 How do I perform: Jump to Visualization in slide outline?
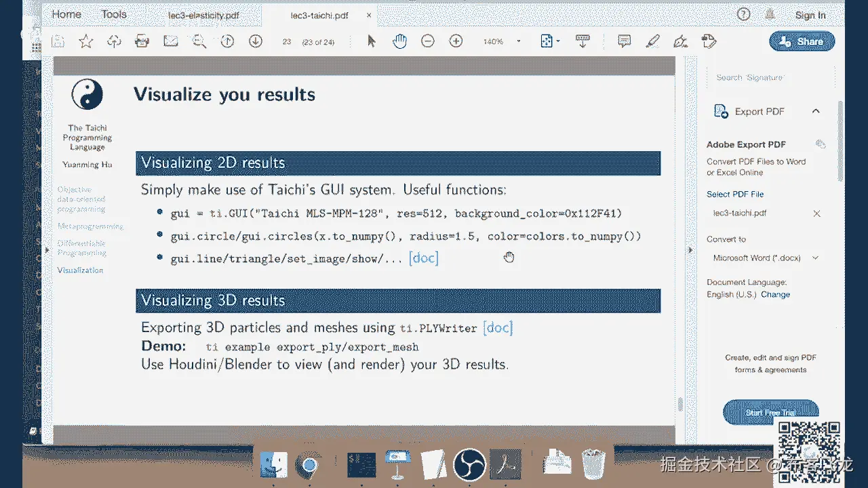click(80, 270)
